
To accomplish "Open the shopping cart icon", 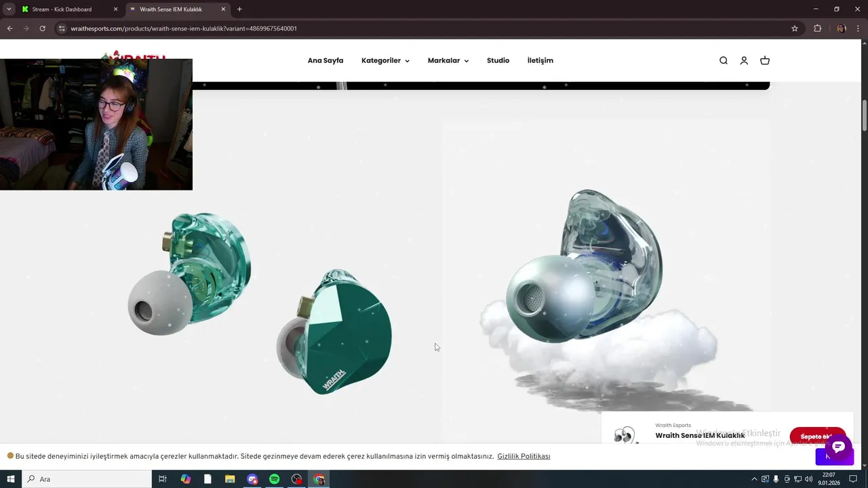I will pyautogui.click(x=765, y=60).
